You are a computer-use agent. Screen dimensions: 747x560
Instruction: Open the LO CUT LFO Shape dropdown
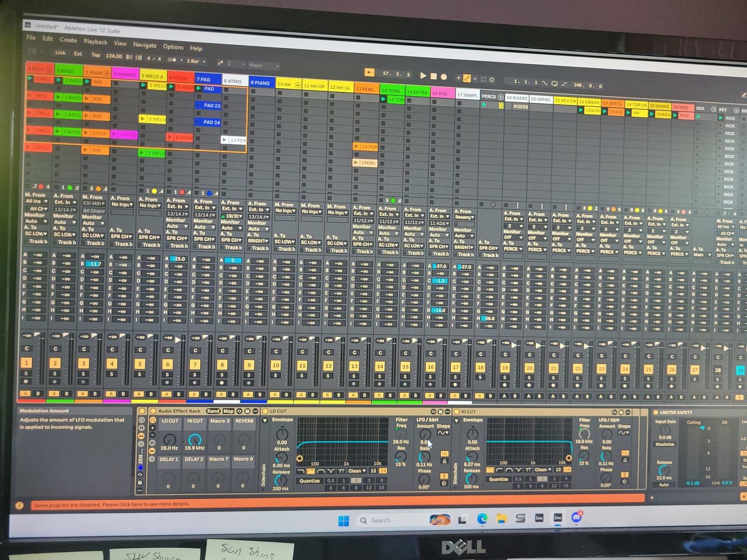pyautogui.click(x=443, y=432)
